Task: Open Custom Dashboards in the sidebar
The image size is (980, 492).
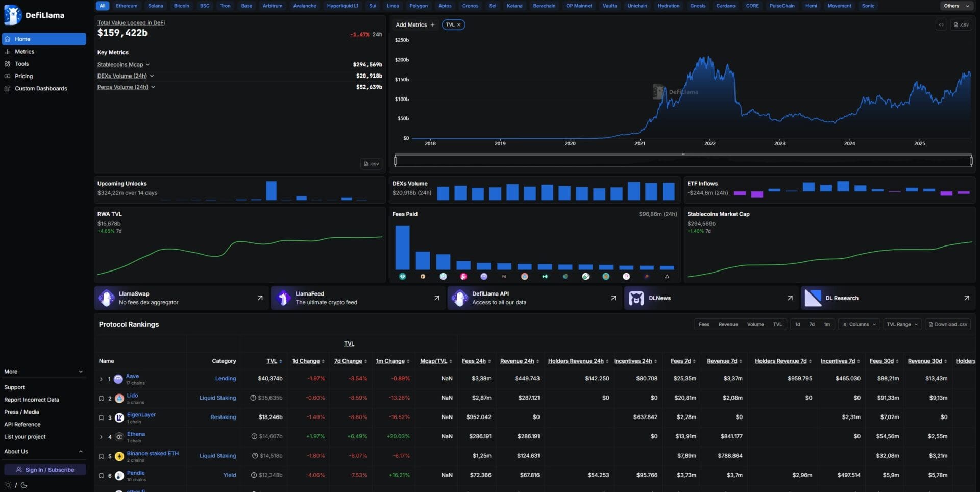Action: pos(7,88)
